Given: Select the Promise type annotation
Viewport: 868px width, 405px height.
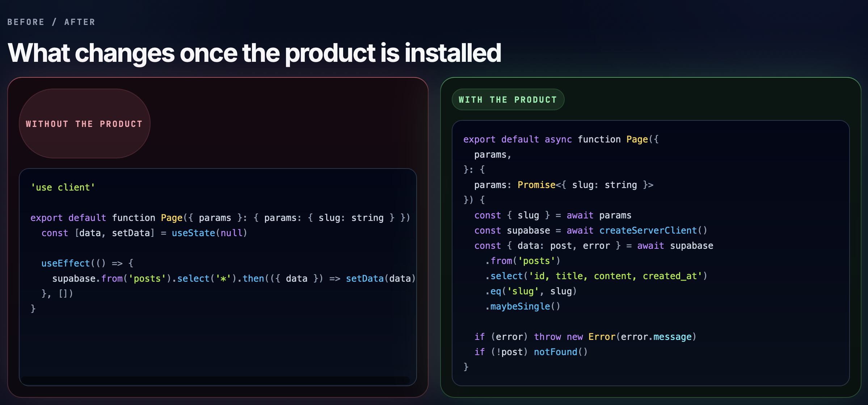Looking at the screenshot, I should 536,185.
